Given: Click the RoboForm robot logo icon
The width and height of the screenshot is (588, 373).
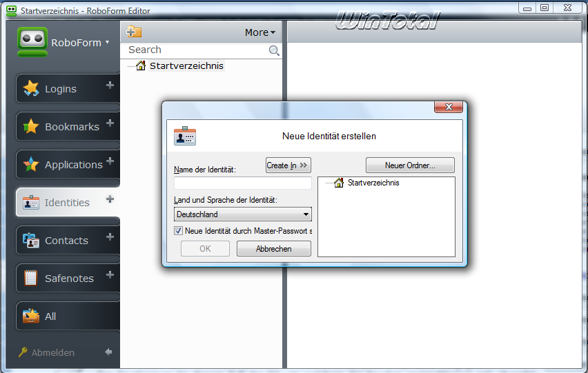Looking at the screenshot, I should [32, 41].
